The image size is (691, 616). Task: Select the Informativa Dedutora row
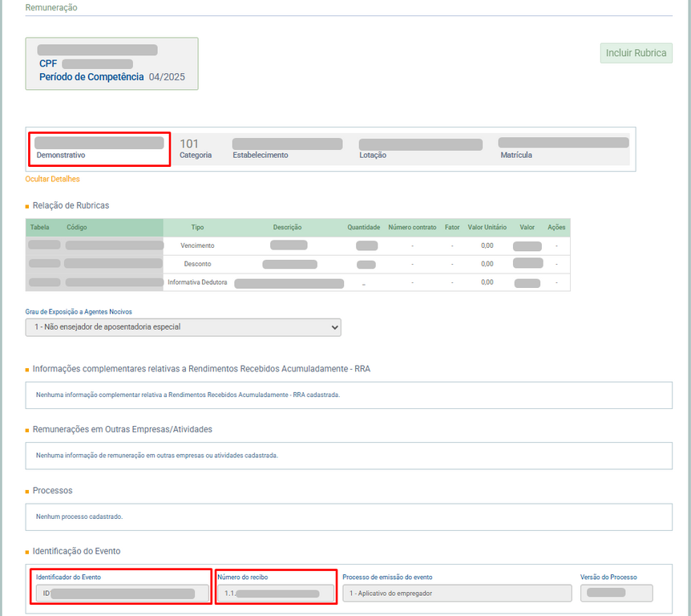coord(197,282)
